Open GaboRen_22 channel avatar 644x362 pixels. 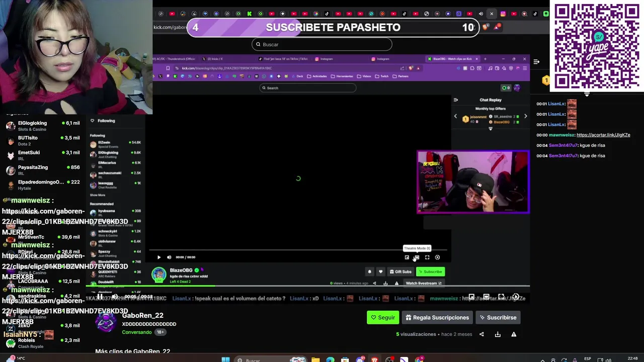106,322
